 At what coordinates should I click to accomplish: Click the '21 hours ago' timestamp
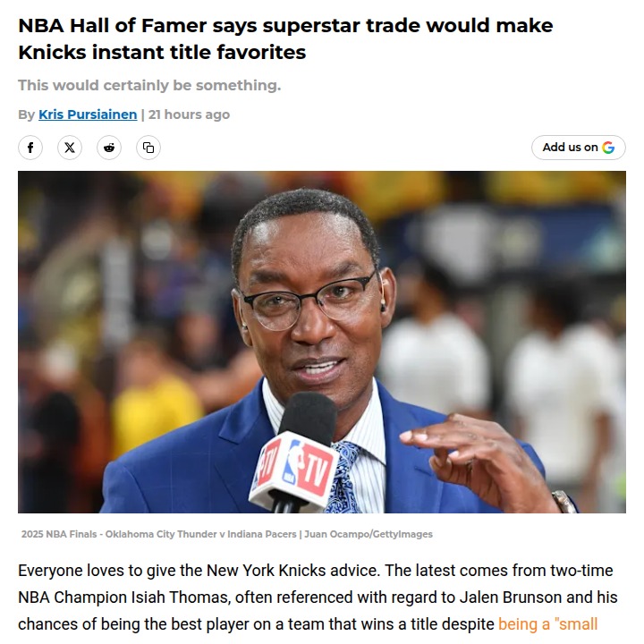click(189, 114)
